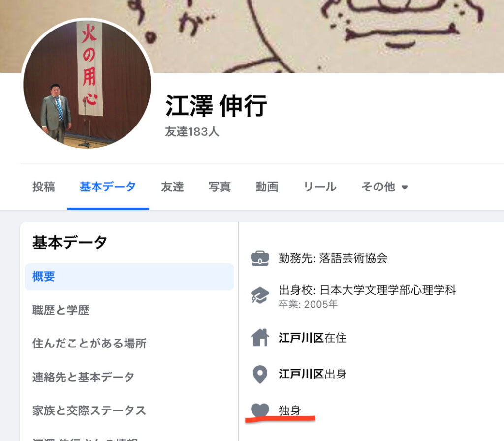Click the house current-city icon

pos(260,338)
